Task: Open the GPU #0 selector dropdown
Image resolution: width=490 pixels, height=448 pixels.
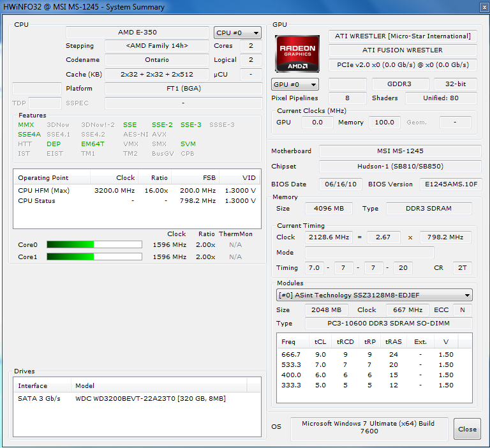Action: coord(295,84)
